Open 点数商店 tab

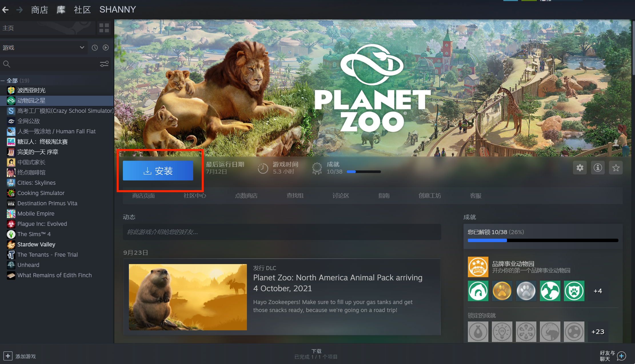pyautogui.click(x=246, y=196)
